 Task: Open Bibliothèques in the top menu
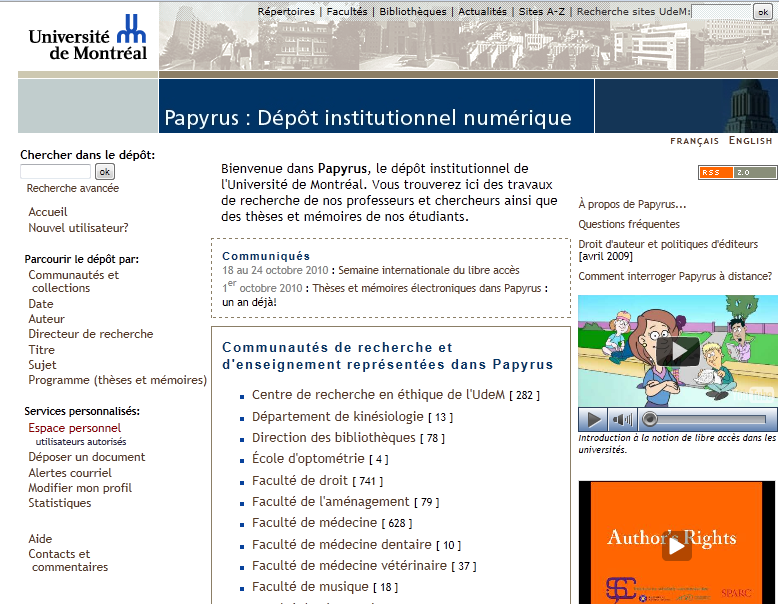click(413, 11)
